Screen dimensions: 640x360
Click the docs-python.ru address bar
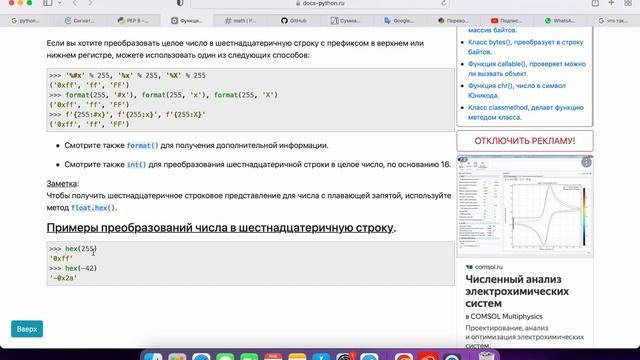(320, 3)
